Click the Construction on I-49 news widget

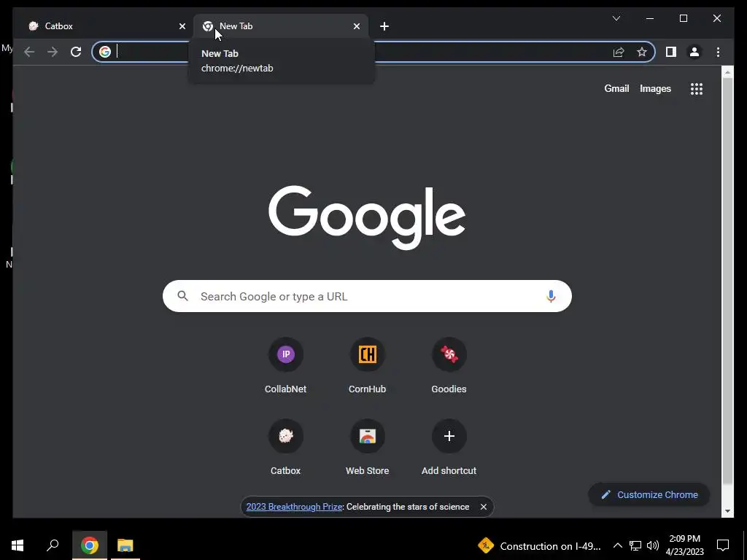[x=539, y=545]
